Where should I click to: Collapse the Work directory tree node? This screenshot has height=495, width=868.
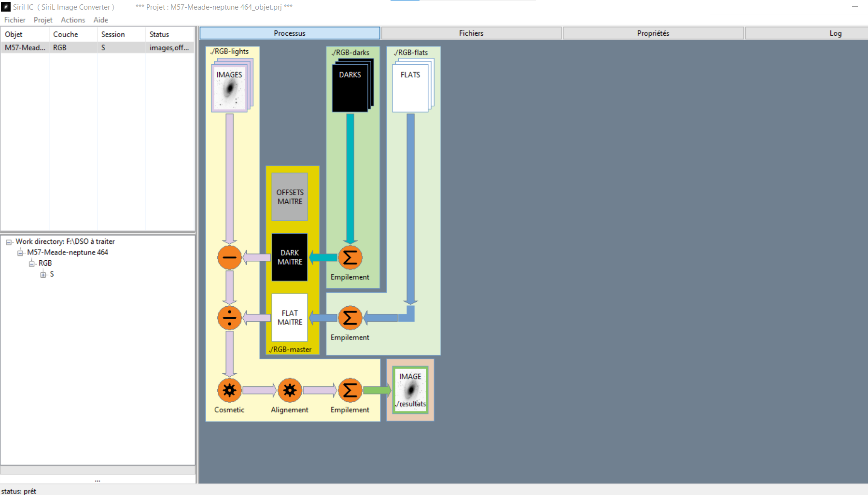[9, 242]
